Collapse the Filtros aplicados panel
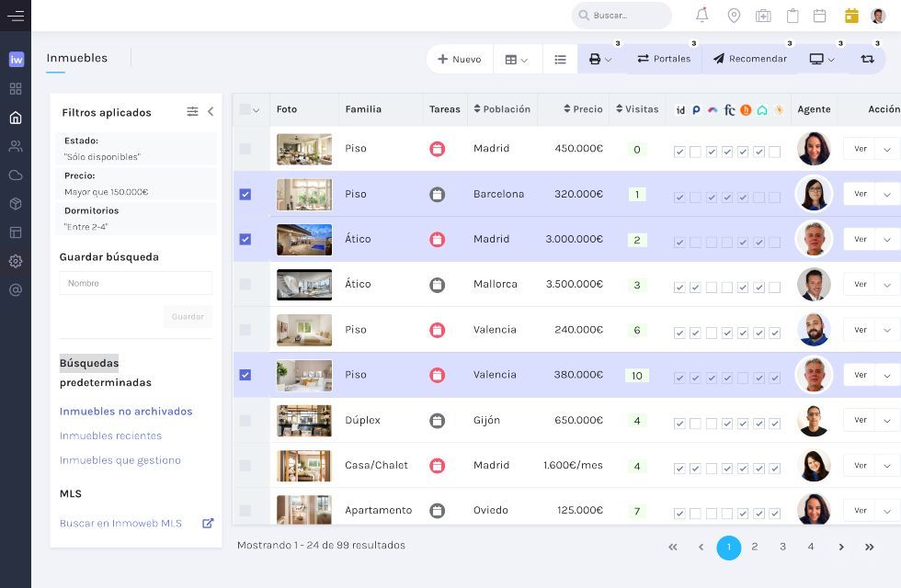 tap(211, 111)
